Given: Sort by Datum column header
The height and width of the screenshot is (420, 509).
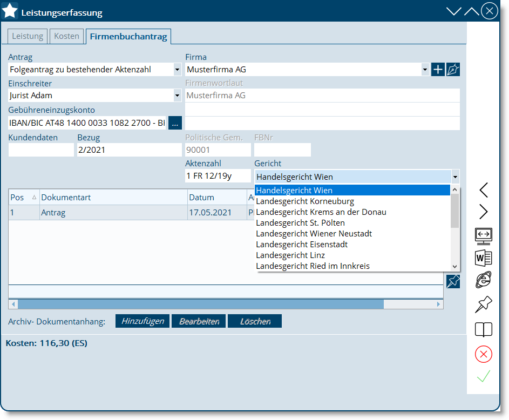Looking at the screenshot, I should click(217, 198).
